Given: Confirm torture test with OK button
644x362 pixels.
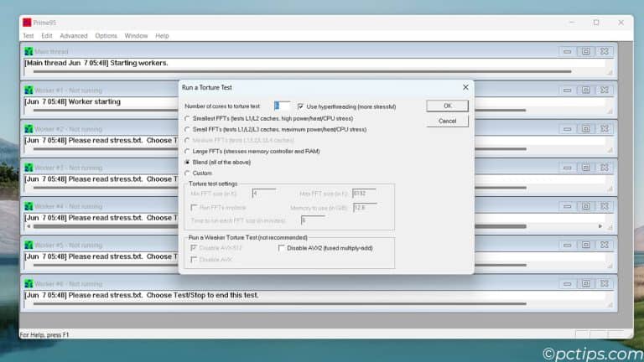Looking at the screenshot, I should 447,106.
